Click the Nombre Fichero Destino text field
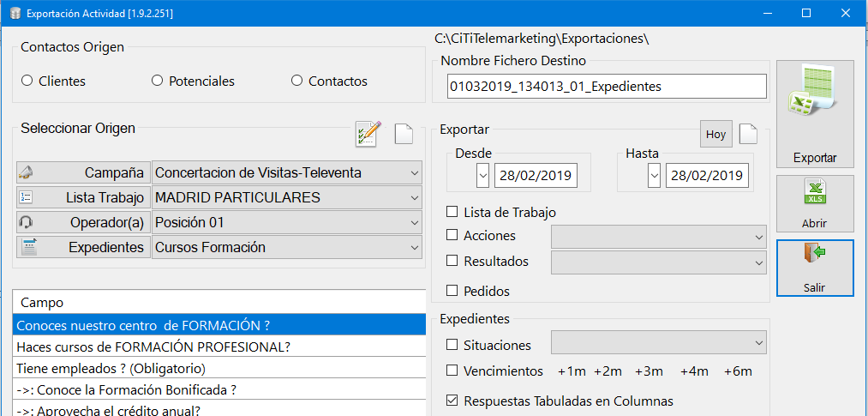Image resolution: width=868 pixels, height=416 pixels. 607,87
